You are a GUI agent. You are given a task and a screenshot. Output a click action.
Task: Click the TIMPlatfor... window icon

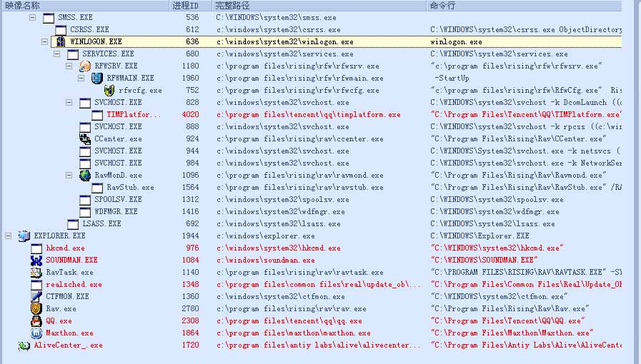click(x=97, y=115)
